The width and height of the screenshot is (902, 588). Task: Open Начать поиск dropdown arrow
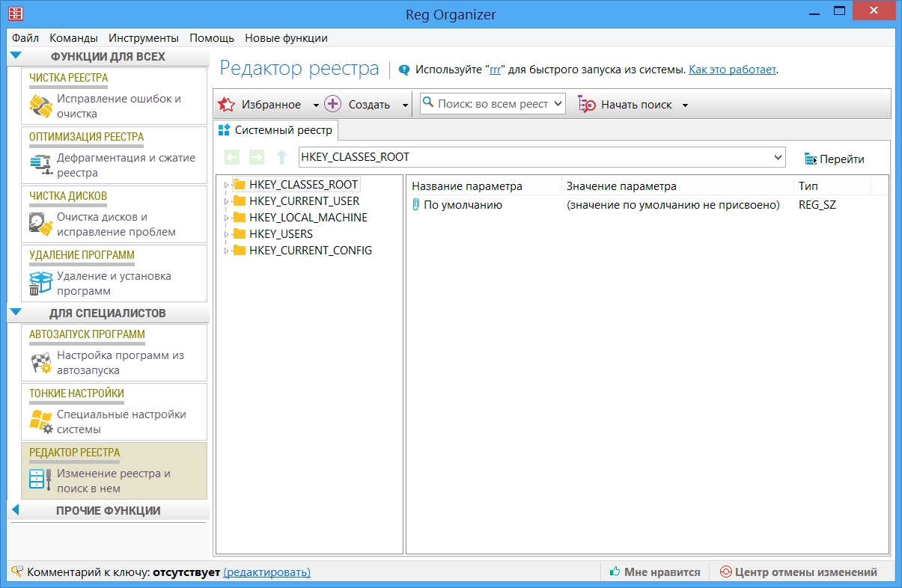click(x=685, y=105)
